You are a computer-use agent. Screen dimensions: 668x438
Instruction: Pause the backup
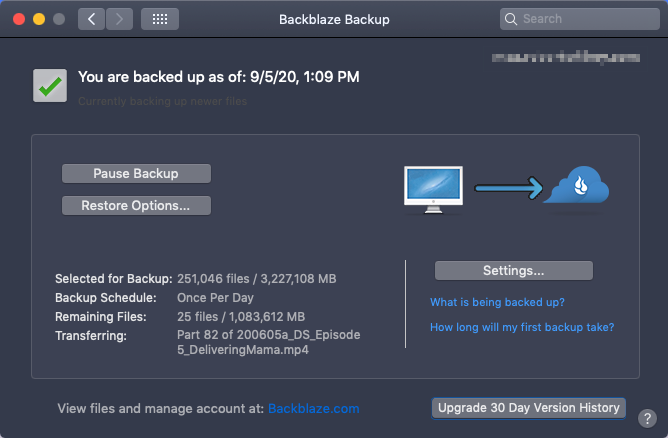point(136,173)
